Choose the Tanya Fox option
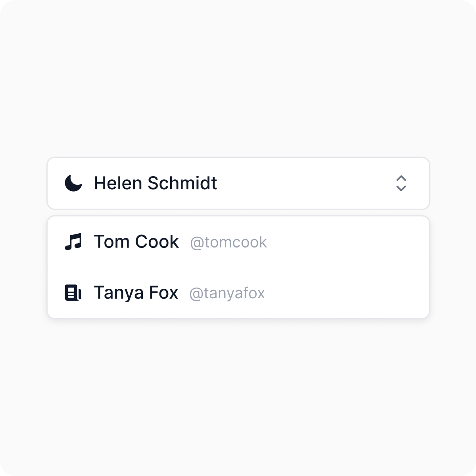The height and width of the screenshot is (476, 476). point(136,293)
